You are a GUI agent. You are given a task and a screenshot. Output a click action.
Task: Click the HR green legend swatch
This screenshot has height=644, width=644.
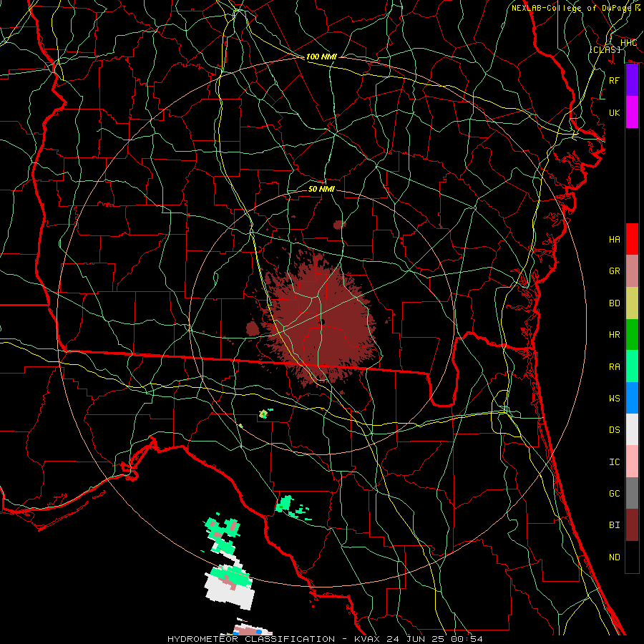click(632, 335)
